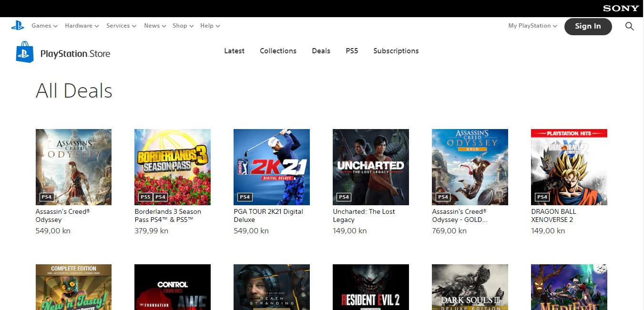
Task: Open the PS5 tab
Action: (352, 51)
